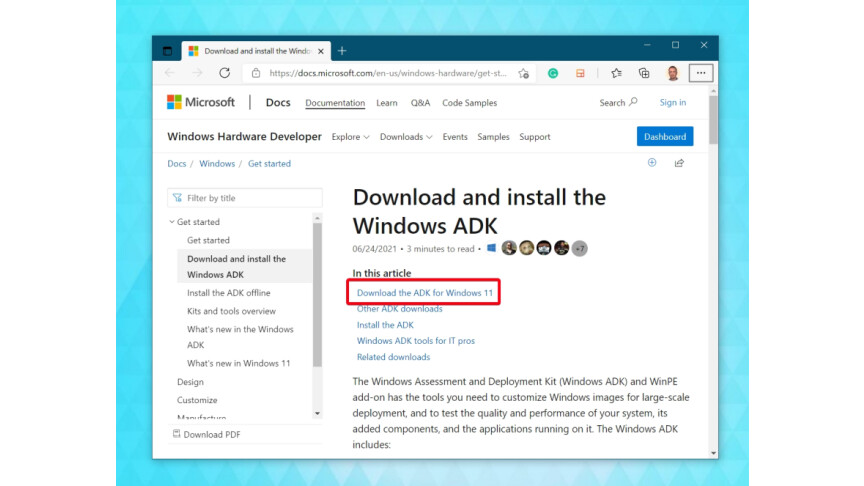
Task: Open the Favorites list icon
Action: click(x=616, y=73)
